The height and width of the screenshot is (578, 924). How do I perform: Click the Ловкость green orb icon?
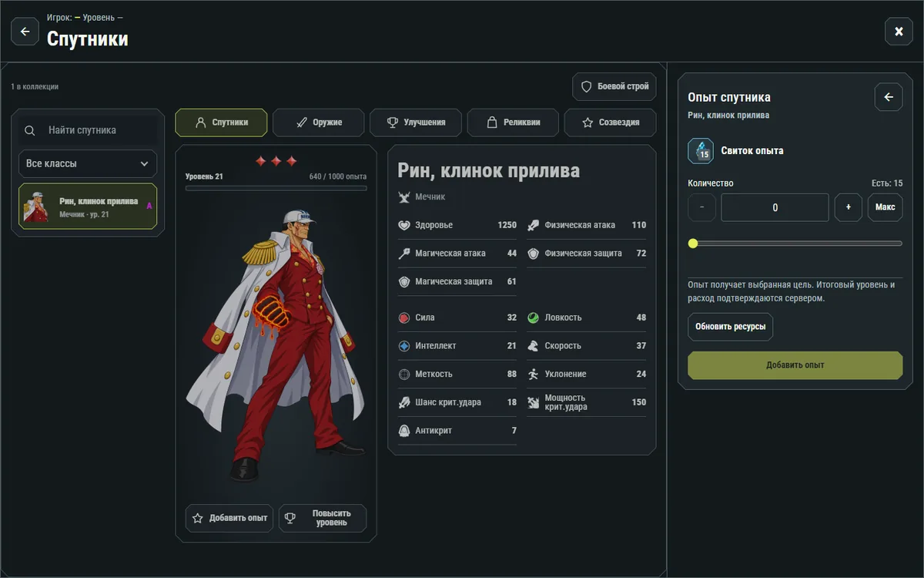[x=533, y=318]
